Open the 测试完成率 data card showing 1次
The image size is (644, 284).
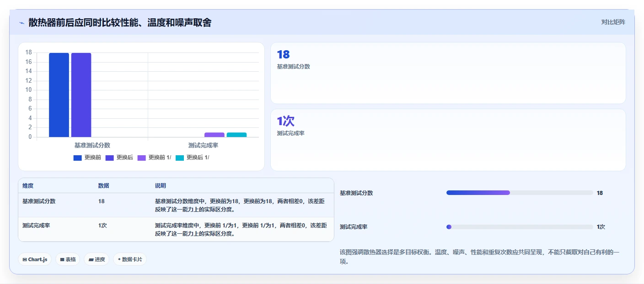pyautogui.click(x=448, y=140)
